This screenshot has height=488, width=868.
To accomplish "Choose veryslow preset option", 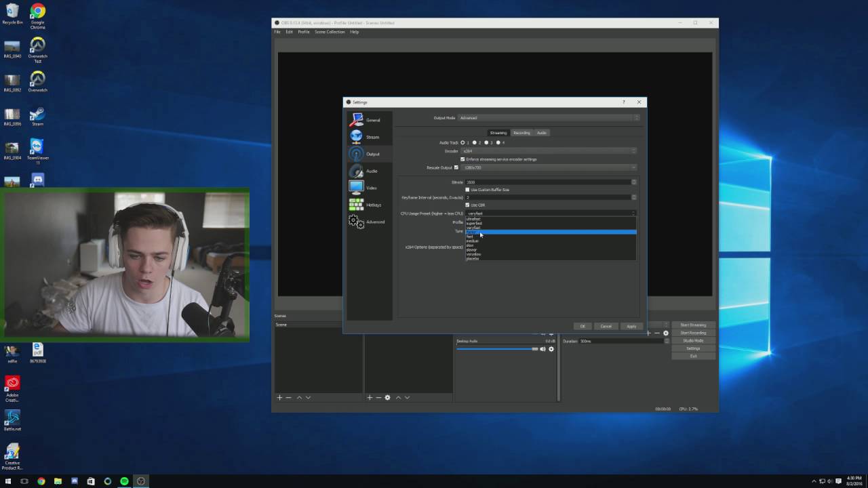I will 551,254.
